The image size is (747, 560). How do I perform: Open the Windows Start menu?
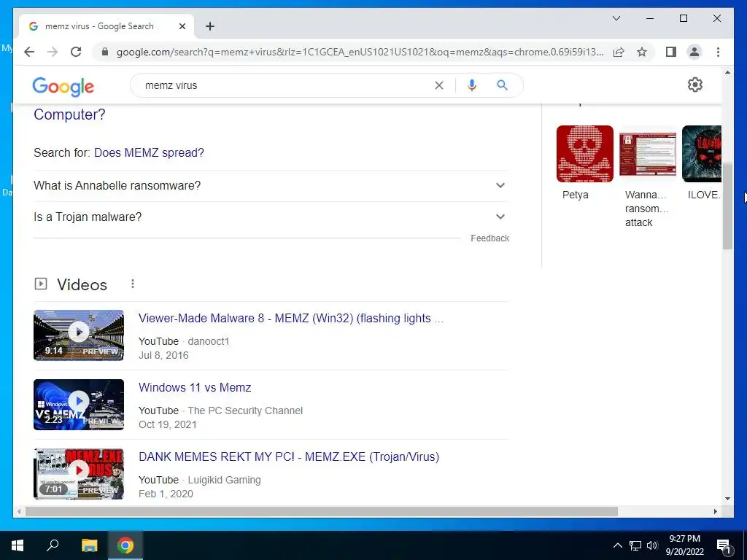[x=18, y=545]
